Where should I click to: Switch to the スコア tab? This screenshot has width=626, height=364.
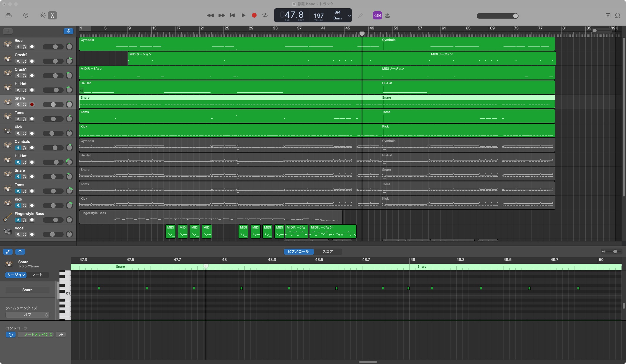click(x=327, y=252)
